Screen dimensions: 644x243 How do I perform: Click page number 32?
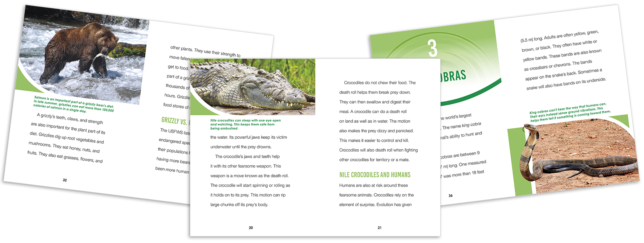65,180
